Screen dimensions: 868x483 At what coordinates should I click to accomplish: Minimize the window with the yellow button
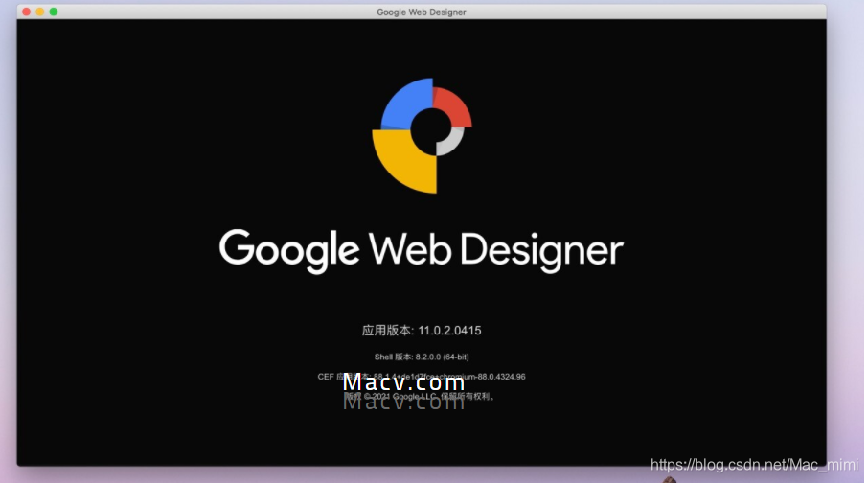40,11
